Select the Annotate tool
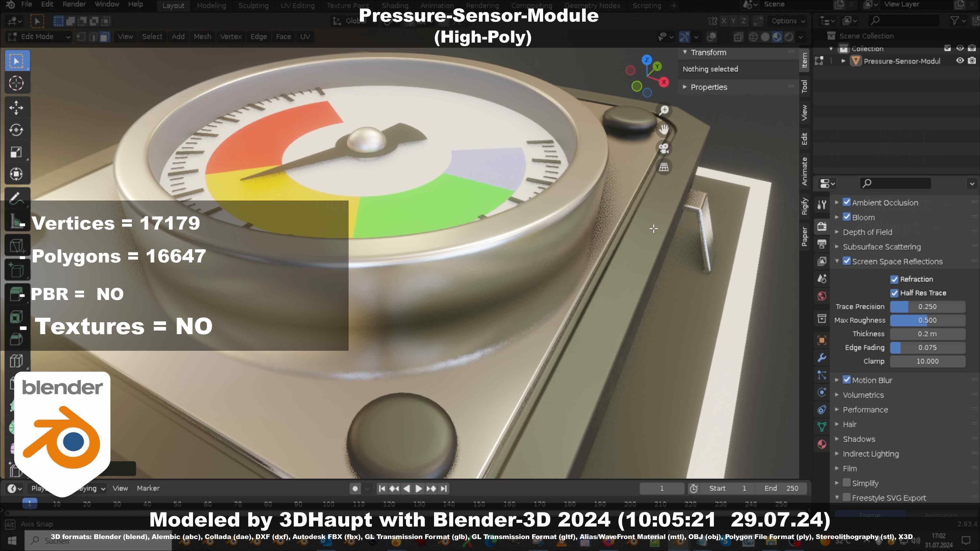The width and height of the screenshot is (980, 551). (x=16, y=198)
